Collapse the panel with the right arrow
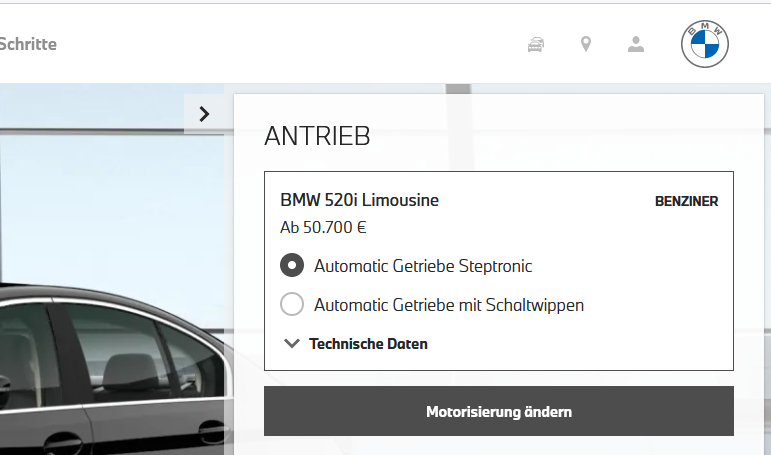771x455 pixels. point(204,114)
